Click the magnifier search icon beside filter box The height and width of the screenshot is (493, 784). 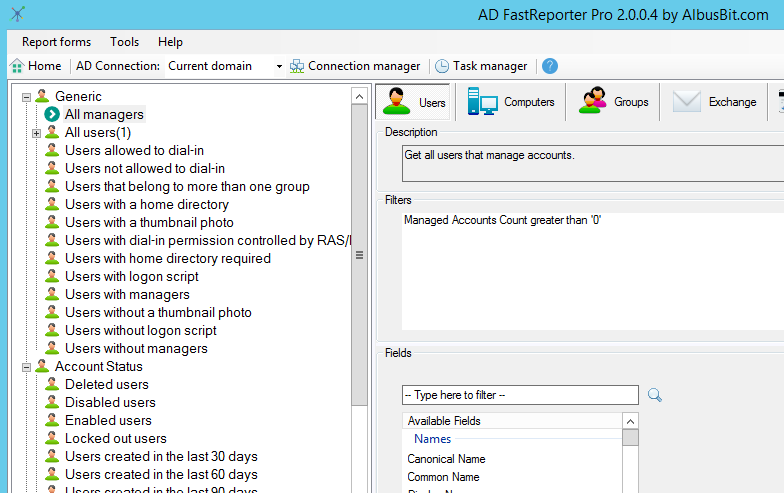(x=655, y=395)
